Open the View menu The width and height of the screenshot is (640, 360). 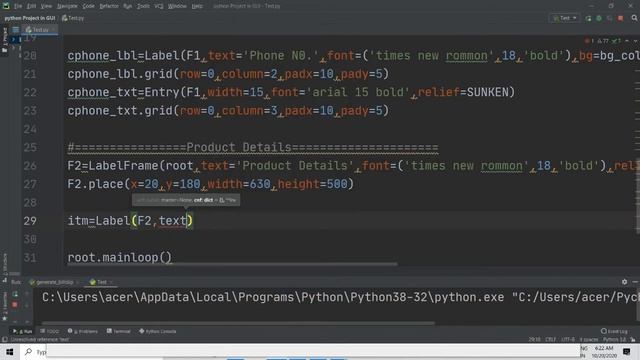point(46,6)
